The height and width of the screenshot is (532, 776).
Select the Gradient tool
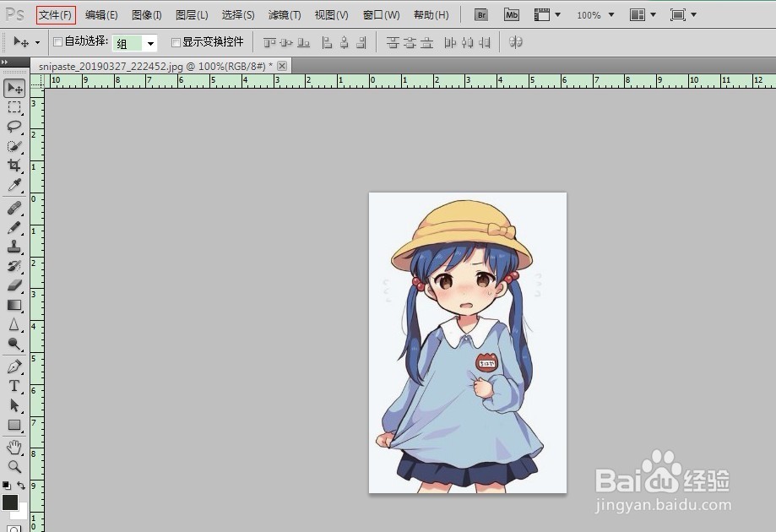click(14, 305)
